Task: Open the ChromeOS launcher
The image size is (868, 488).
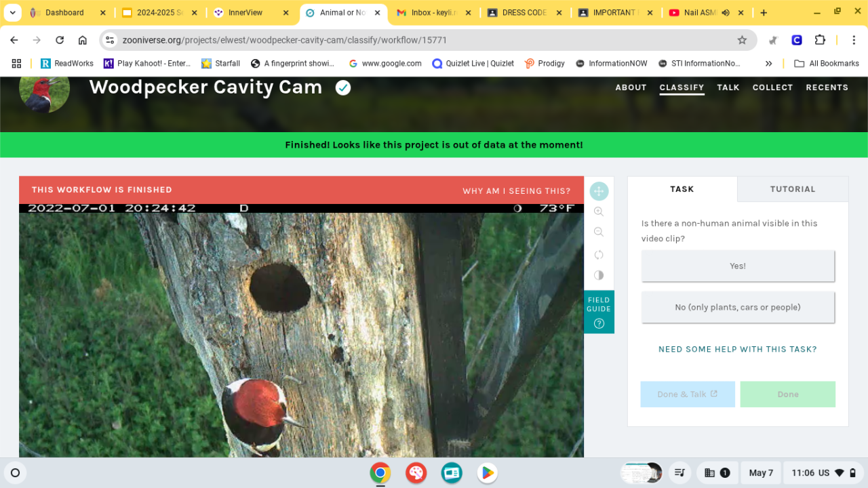Action: 16,472
